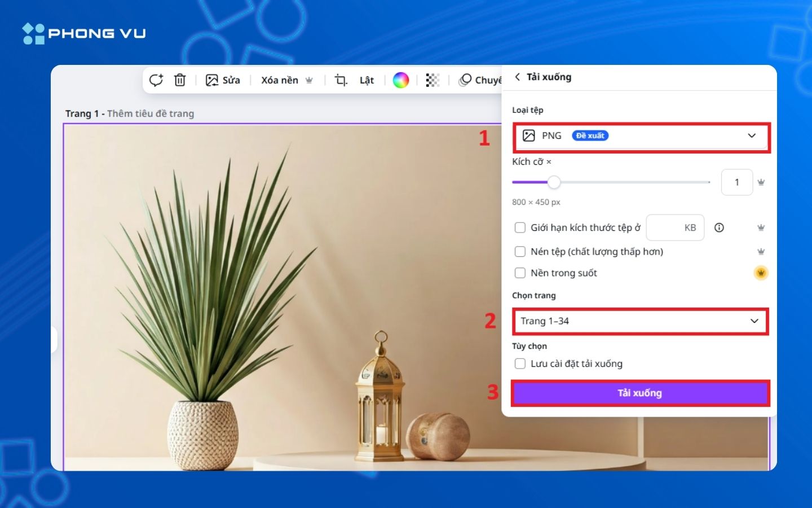
Task: Click the purple Tải xuống button
Action: (641, 393)
